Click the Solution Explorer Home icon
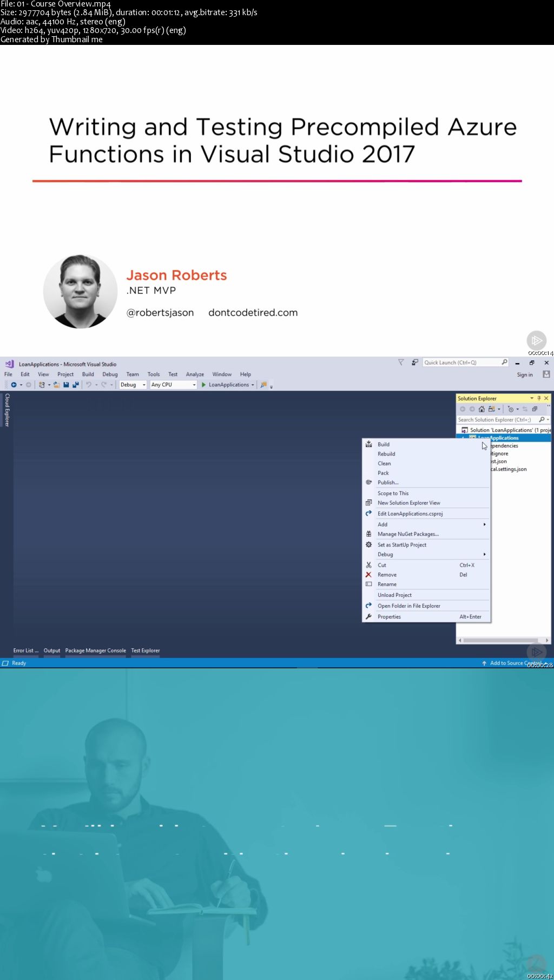The width and height of the screenshot is (554, 980). tap(482, 409)
